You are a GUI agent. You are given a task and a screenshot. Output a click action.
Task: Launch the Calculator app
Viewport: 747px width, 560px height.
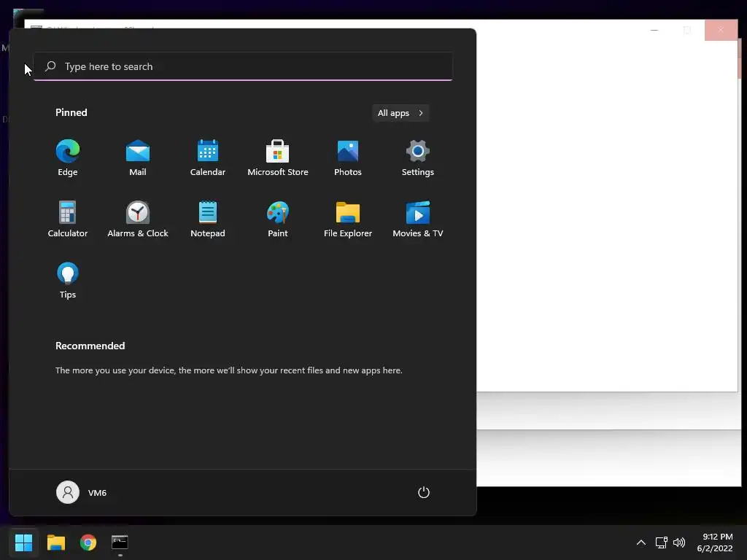coord(68,219)
